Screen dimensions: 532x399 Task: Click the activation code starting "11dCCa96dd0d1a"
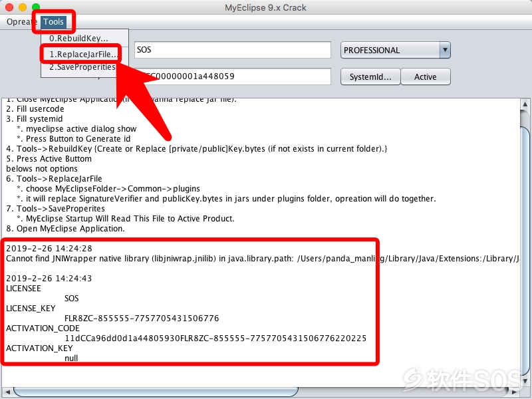(215, 338)
